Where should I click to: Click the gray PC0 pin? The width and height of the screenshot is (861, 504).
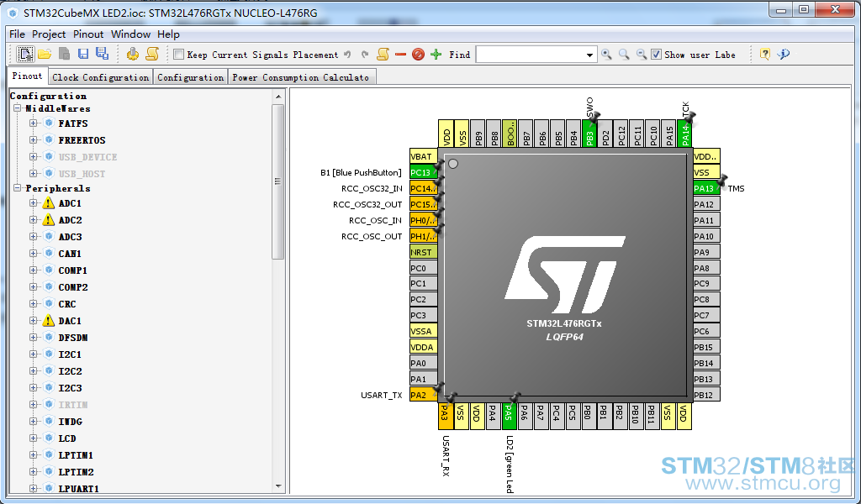[424, 268]
